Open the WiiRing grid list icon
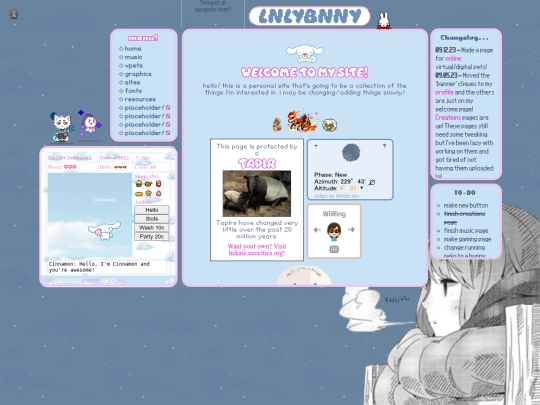Viewport: 540px width, 405px height. (334, 249)
